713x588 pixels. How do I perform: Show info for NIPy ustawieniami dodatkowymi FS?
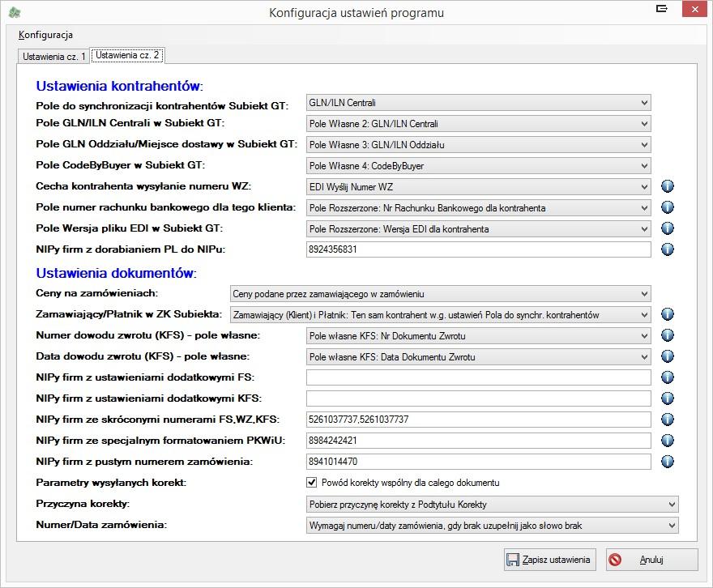tap(667, 377)
